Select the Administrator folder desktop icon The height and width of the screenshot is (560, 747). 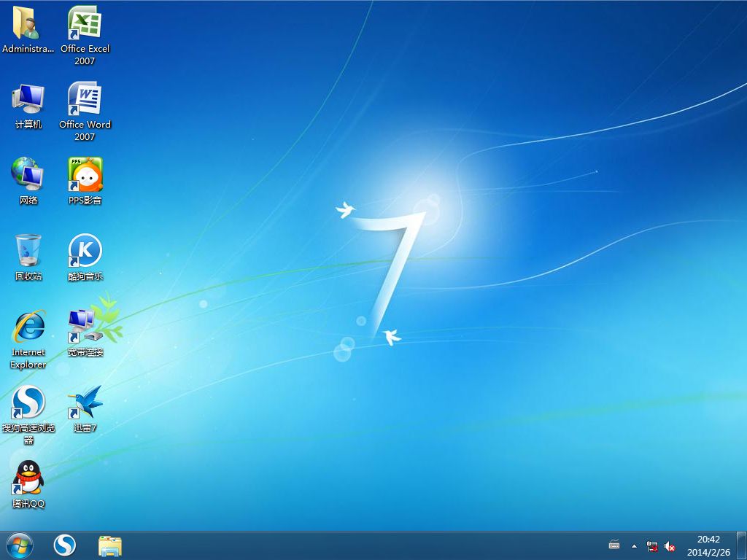[28, 29]
